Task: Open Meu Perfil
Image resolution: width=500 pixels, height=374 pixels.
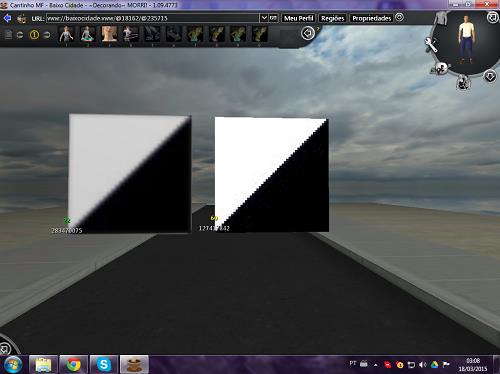Action: point(298,18)
